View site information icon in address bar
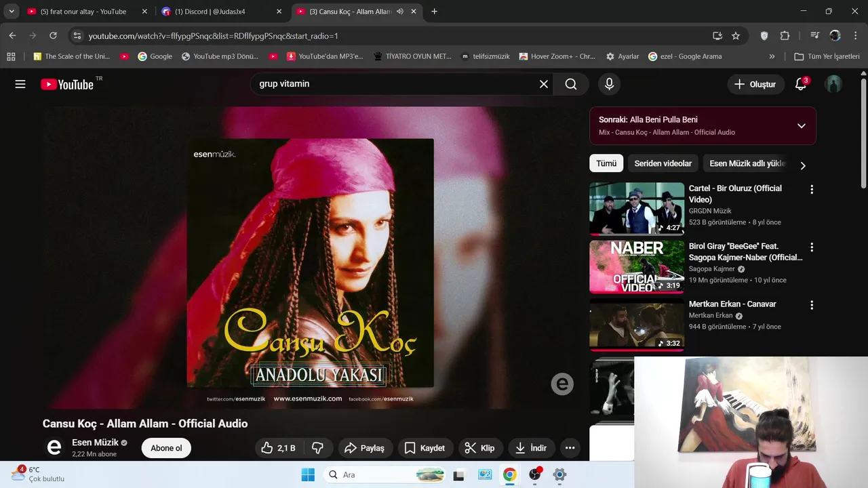The width and height of the screenshot is (868, 488). (x=77, y=36)
